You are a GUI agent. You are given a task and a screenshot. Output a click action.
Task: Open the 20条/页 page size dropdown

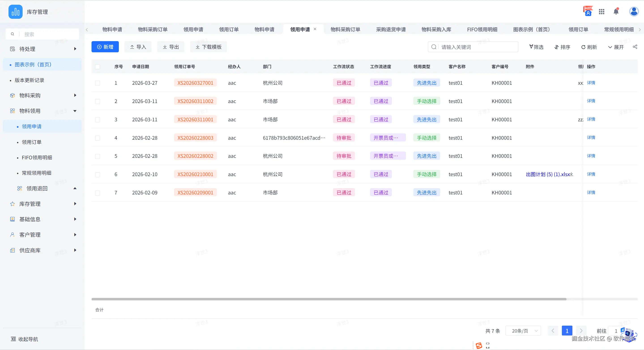tap(523, 331)
